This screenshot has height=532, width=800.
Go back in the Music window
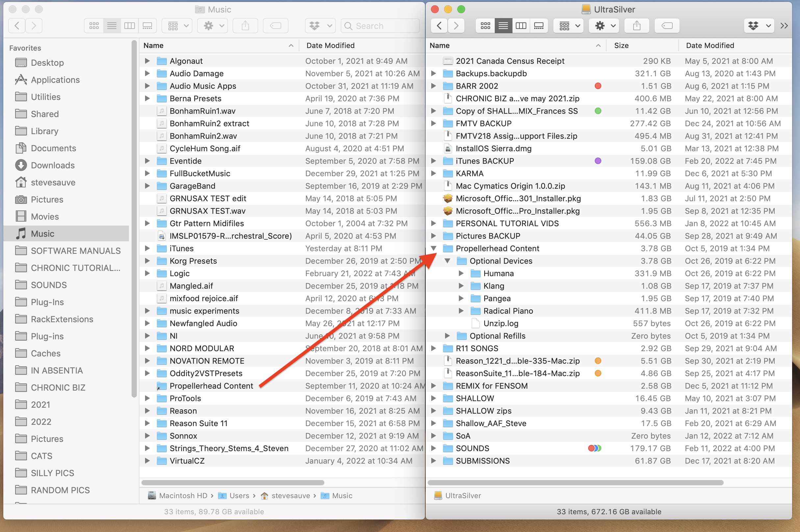pyautogui.click(x=17, y=26)
